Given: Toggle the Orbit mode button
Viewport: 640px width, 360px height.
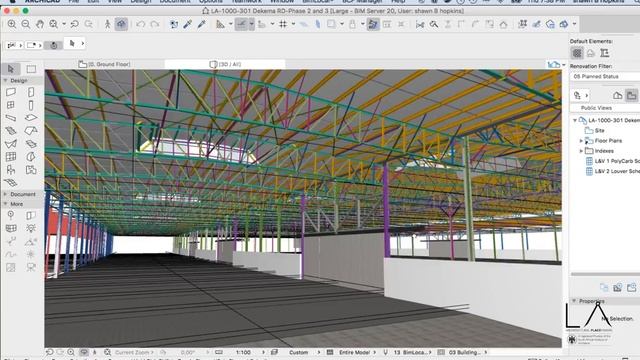Looking at the screenshot, I should [x=121, y=24].
